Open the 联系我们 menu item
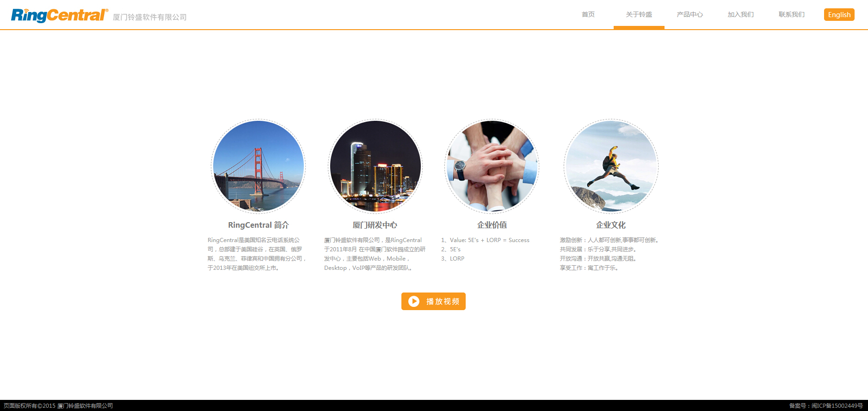 click(792, 14)
